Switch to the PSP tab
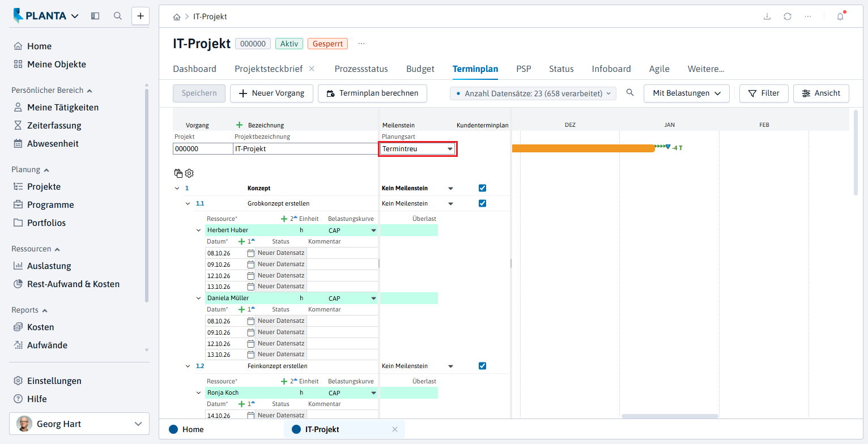 coord(524,69)
